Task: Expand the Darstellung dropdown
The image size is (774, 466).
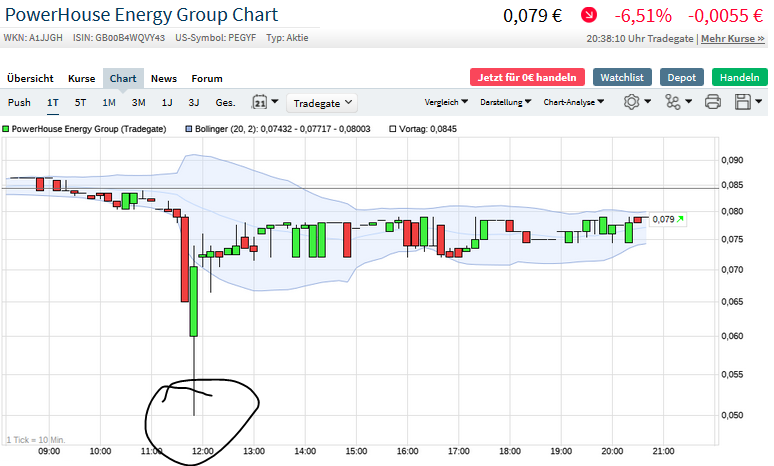Action: pyautogui.click(x=505, y=102)
